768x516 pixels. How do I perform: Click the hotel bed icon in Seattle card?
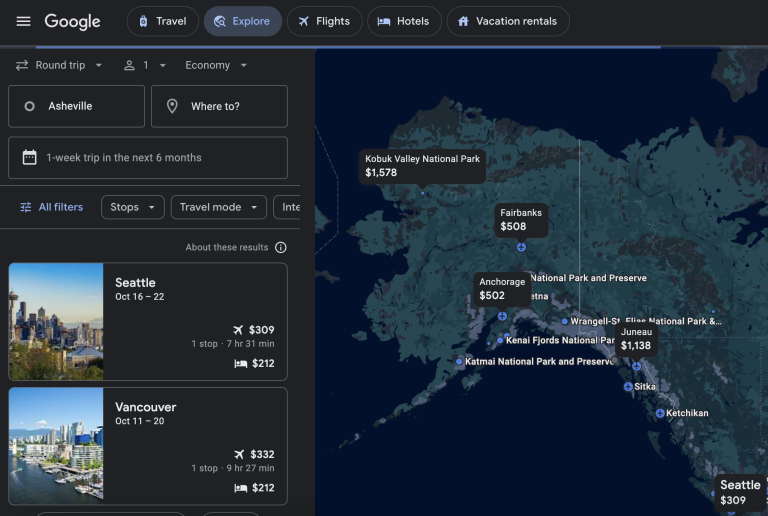(240, 364)
